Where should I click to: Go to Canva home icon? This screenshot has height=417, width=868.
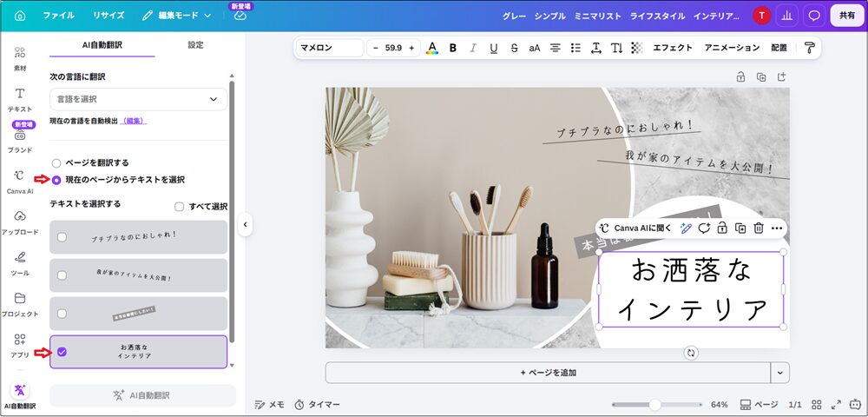[20, 16]
